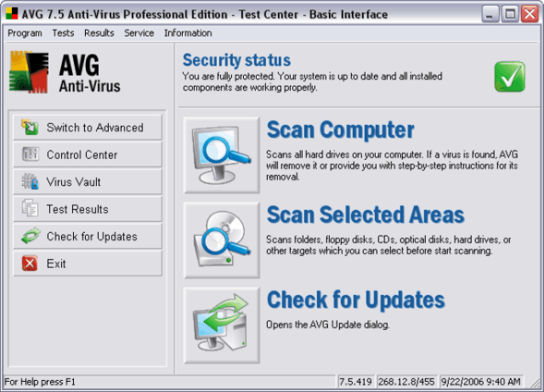
Task: Click virus database 268.12.8/455 status entry
Action: click(x=406, y=382)
